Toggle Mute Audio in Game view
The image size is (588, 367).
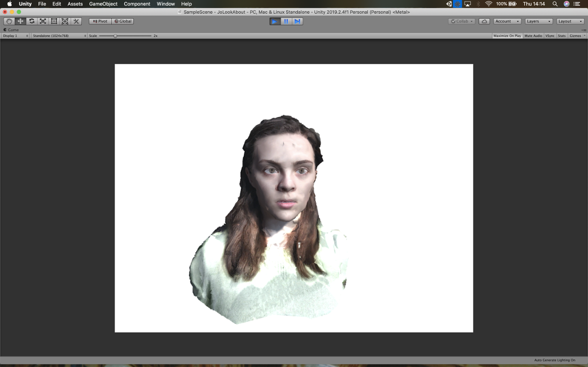[533, 36]
